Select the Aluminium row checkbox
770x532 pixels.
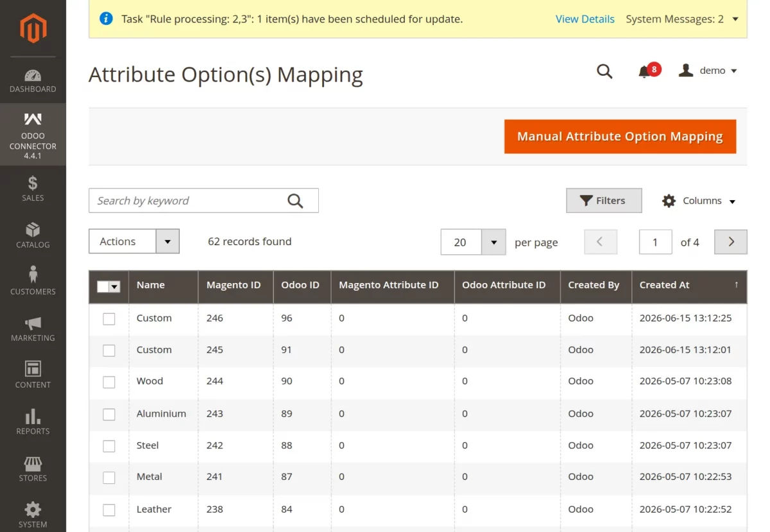[x=109, y=415]
